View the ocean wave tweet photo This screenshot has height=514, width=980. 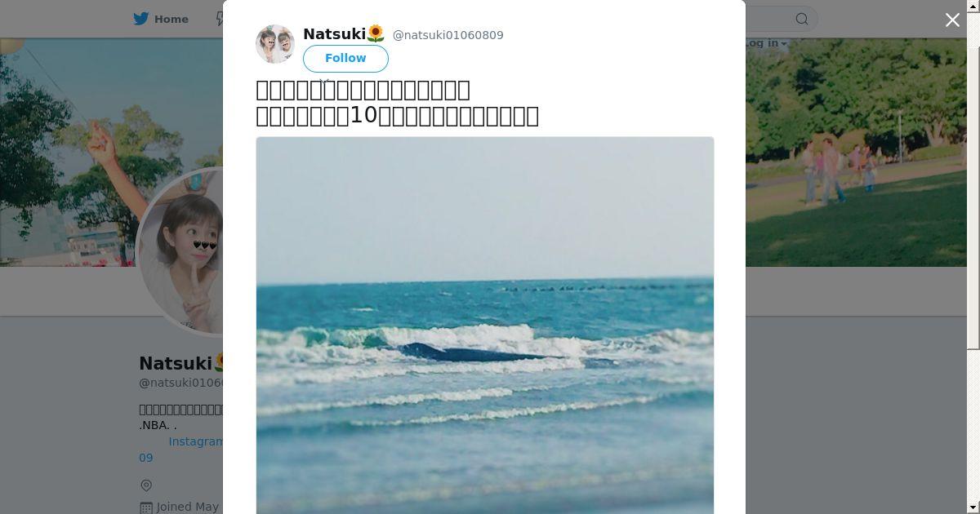(485, 326)
